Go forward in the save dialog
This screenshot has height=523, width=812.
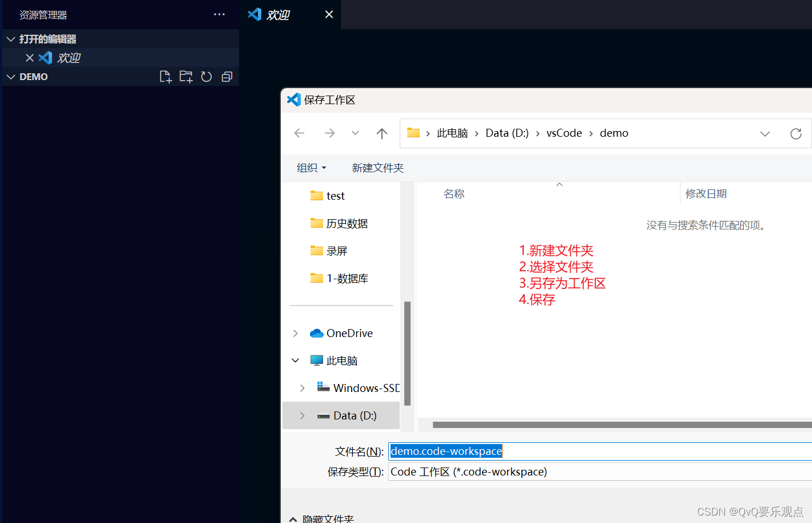(329, 133)
